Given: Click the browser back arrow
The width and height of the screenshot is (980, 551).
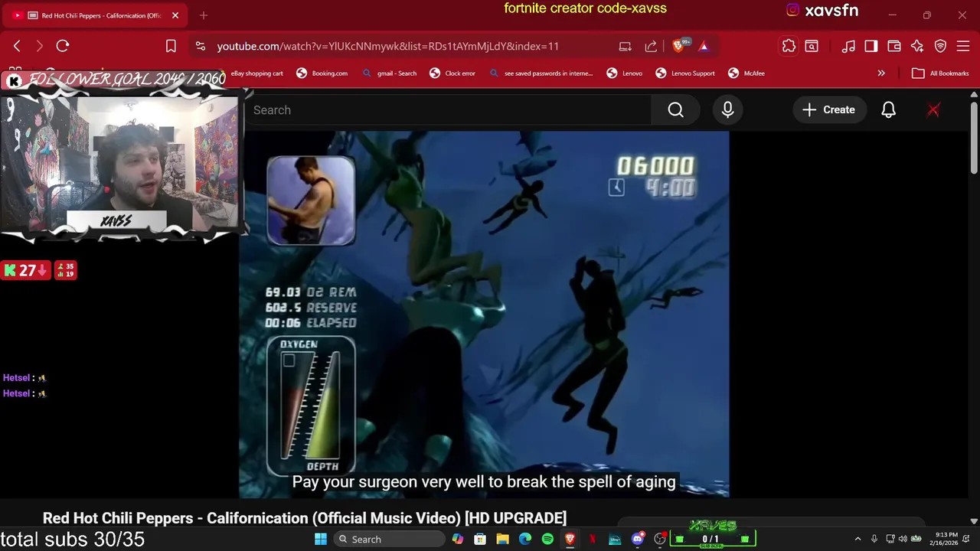Looking at the screenshot, I should pos(17,46).
